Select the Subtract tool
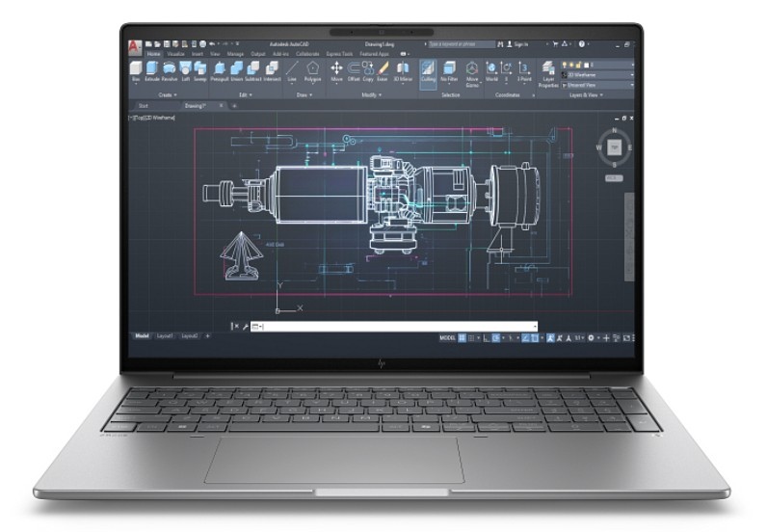767x532 pixels. point(252,70)
